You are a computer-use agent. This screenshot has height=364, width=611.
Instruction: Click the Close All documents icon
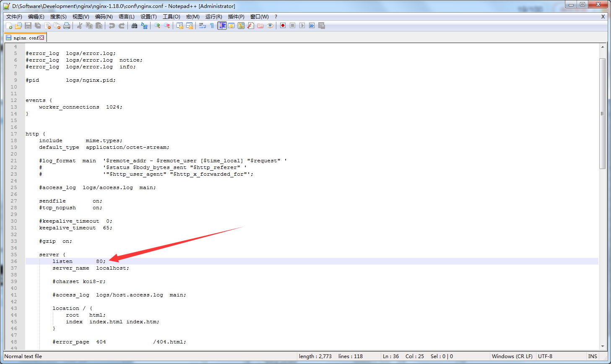(57, 26)
